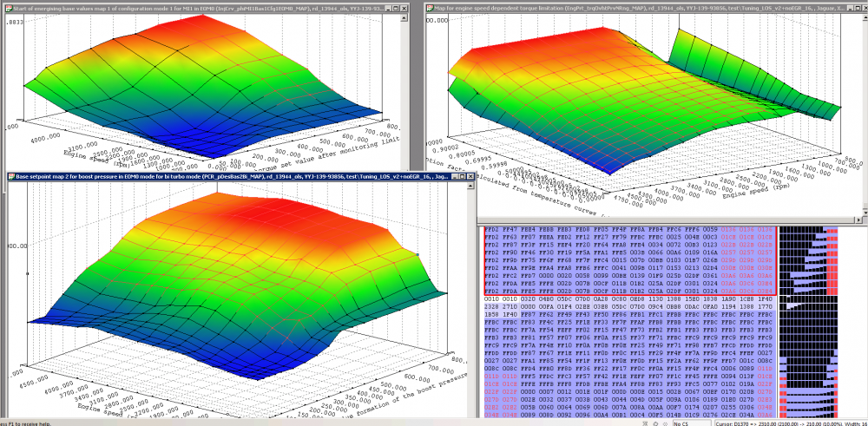Select hex cell 00FA in the hex dump
Screen dimensions: 868x426
coord(546,306)
